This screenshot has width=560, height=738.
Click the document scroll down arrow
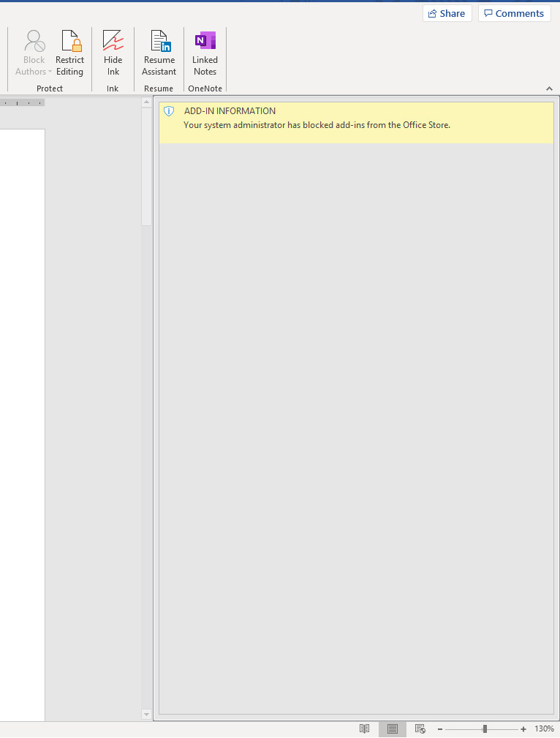point(146,715)
